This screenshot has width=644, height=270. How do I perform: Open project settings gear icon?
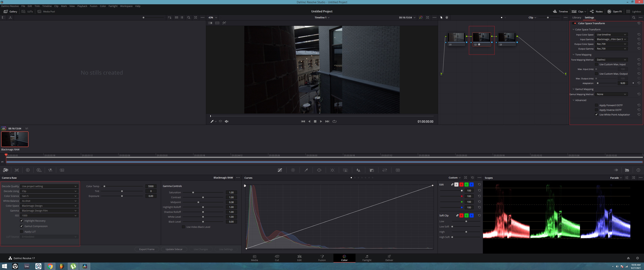click(x=637, y=258)
